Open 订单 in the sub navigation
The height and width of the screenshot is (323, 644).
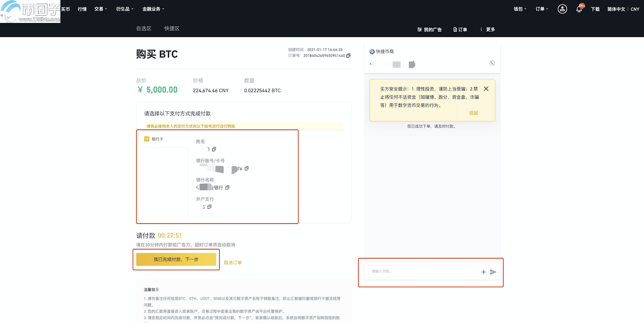[x=460, y=29]
